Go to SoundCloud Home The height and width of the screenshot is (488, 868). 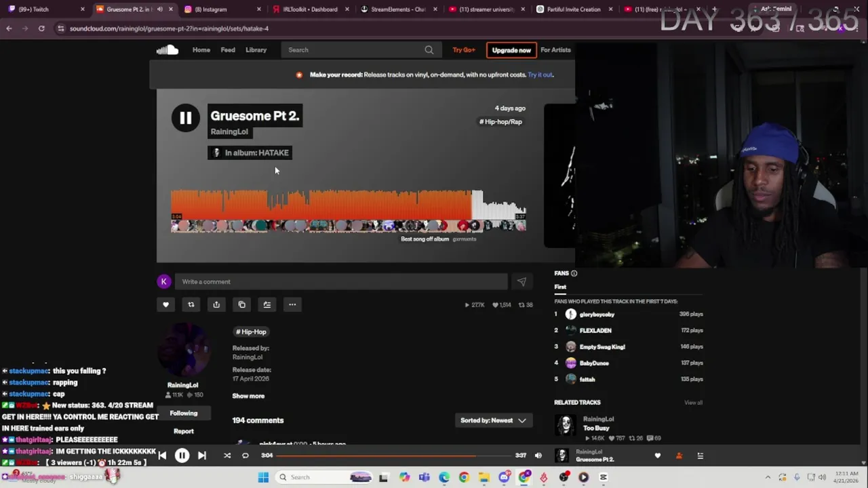tap(201, 50)
